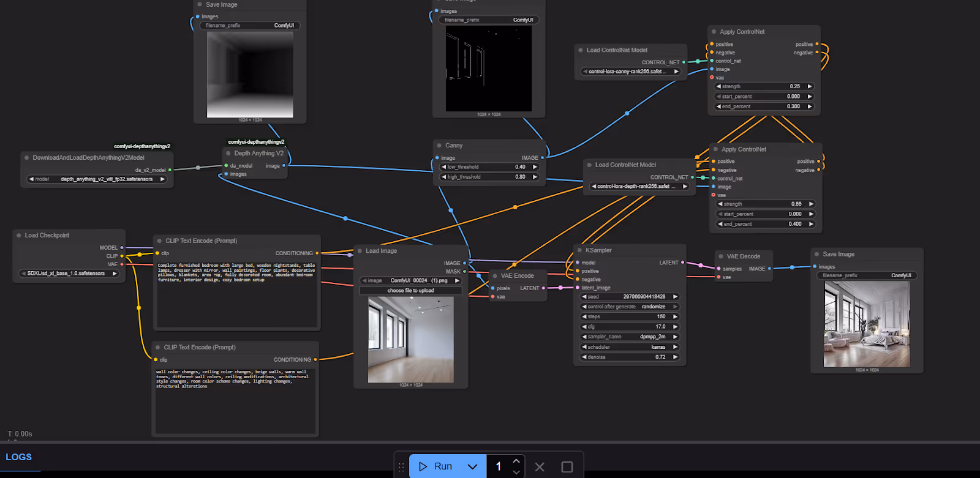The height and width of the screenshot is (478, 980).
Task: Decrease Canny low_threshold with the left arrow
Action: tap(443, 167)
